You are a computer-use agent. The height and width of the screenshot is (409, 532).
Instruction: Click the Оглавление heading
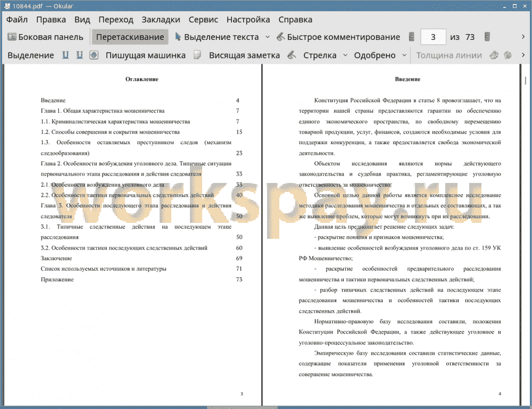pos(142,79)
